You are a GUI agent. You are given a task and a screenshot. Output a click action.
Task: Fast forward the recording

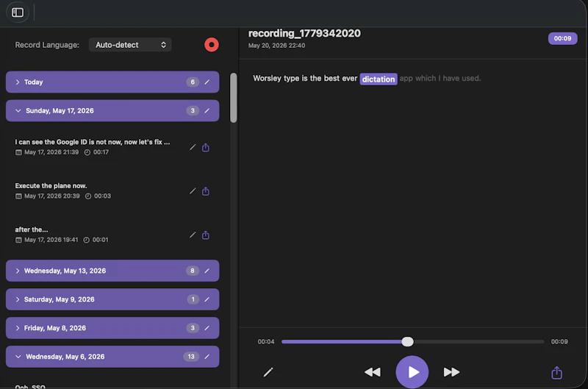451,372
